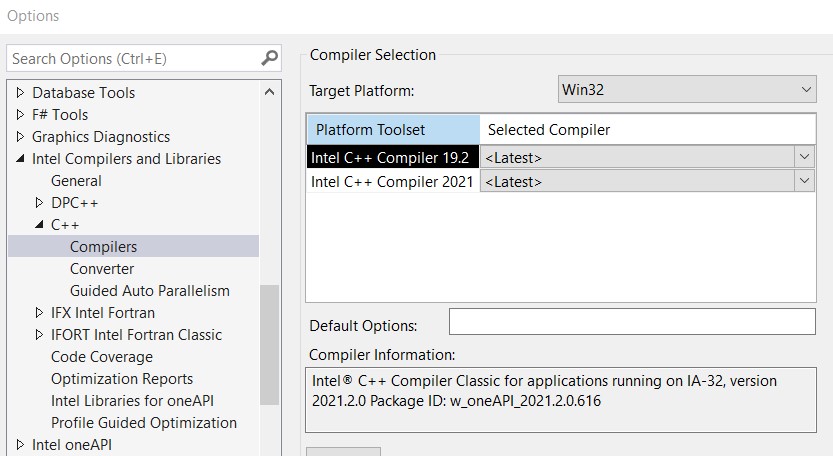The height and width of the screenshot is (456, 833).
Task: Expand IFORT Intel Fortran Classic node
Action: pos(40,335)
